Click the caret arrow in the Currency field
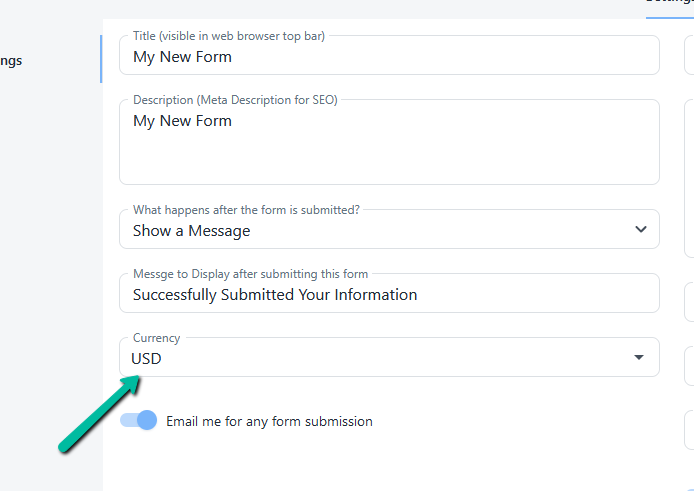The height and width of the screenshot is (491, 694). (639, 358)
